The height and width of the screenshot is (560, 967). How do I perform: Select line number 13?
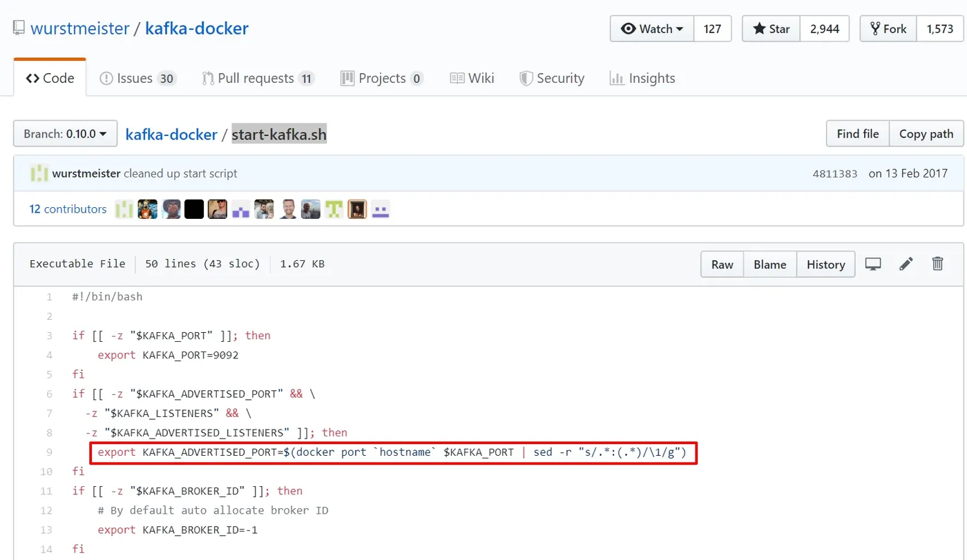47,530
